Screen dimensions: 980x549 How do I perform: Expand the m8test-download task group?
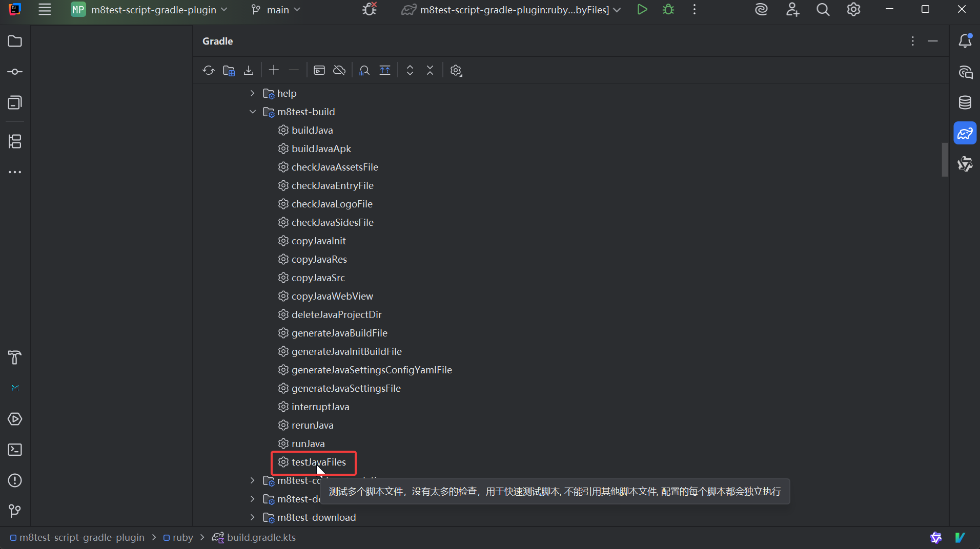click(x=253, y=517)
